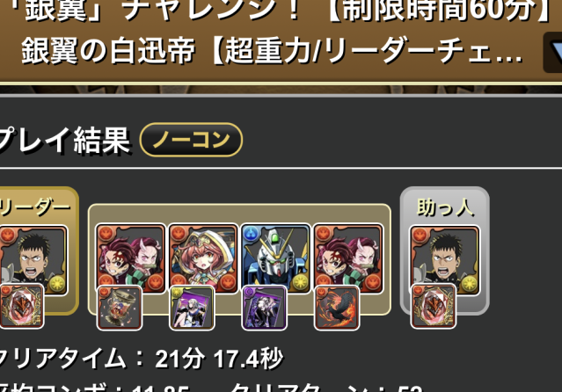Tap the 銀翼 challenge title banner

281,10
